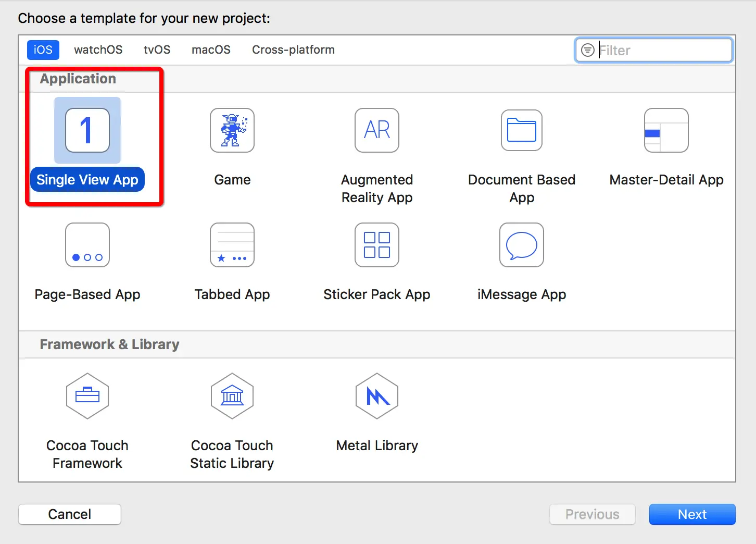
Task: Show the macOS templates tab
Action: 211,50
